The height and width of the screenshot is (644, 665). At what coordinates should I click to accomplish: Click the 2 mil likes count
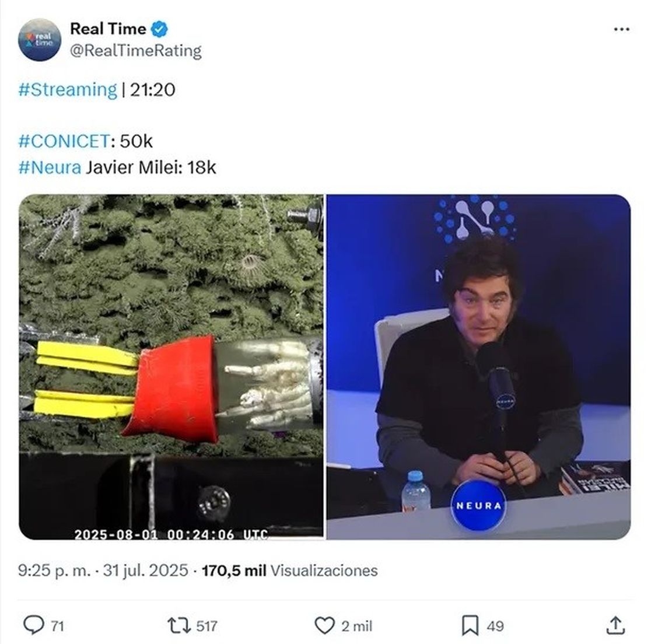point(356,626)
